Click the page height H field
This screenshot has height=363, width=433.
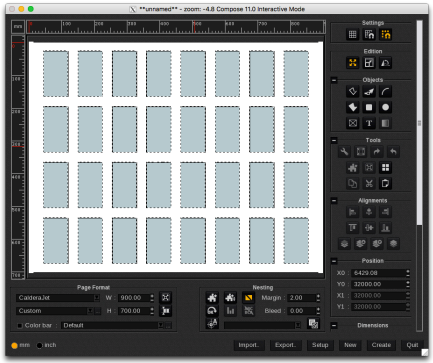click(x=134, y=311)
